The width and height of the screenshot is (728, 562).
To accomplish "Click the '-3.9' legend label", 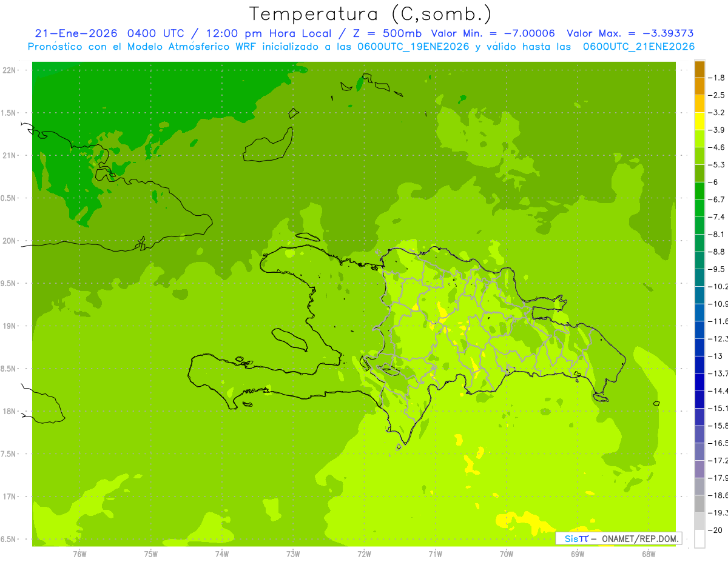I will tap(718, 130).
